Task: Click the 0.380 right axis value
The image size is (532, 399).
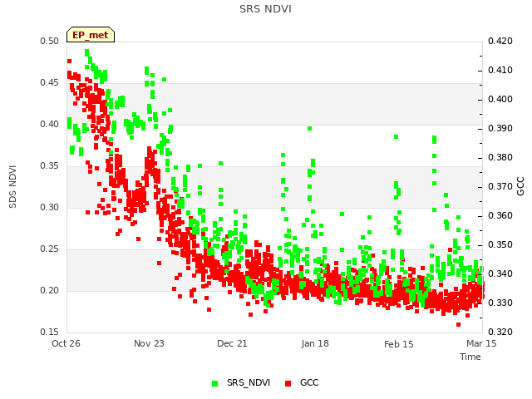Action: click(500, 157)
